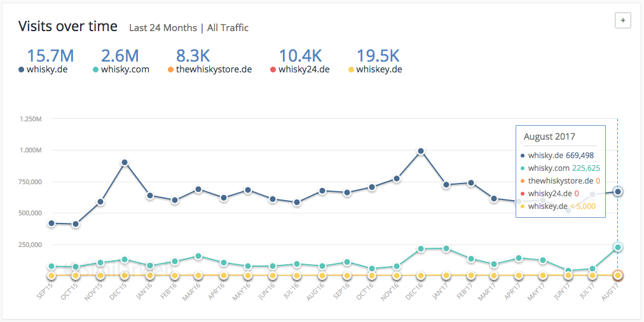The image size is (644, 322).
Task: Click the 15.7M total visits value
Action: coord(50,56)
